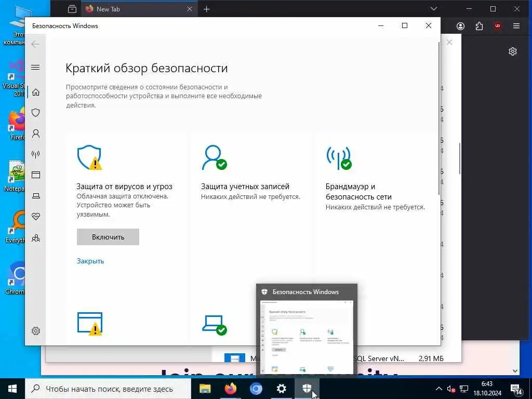Open the Firefox extensions puzzle icon

(x=479, y=26)
